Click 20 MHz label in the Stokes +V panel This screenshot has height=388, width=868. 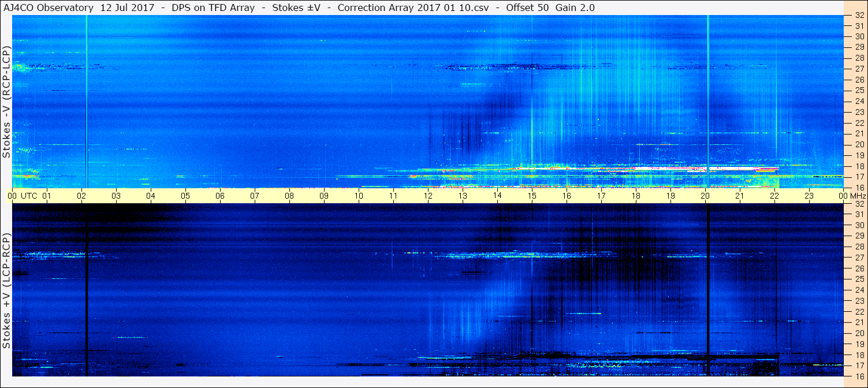pos(859,333)
